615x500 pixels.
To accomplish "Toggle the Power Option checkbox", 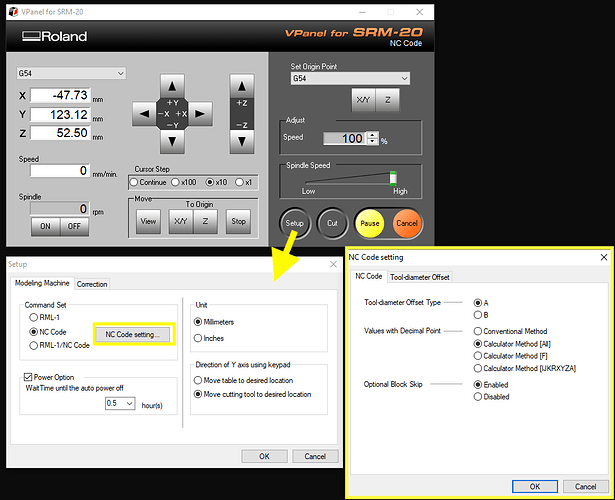I will [28, 377].
